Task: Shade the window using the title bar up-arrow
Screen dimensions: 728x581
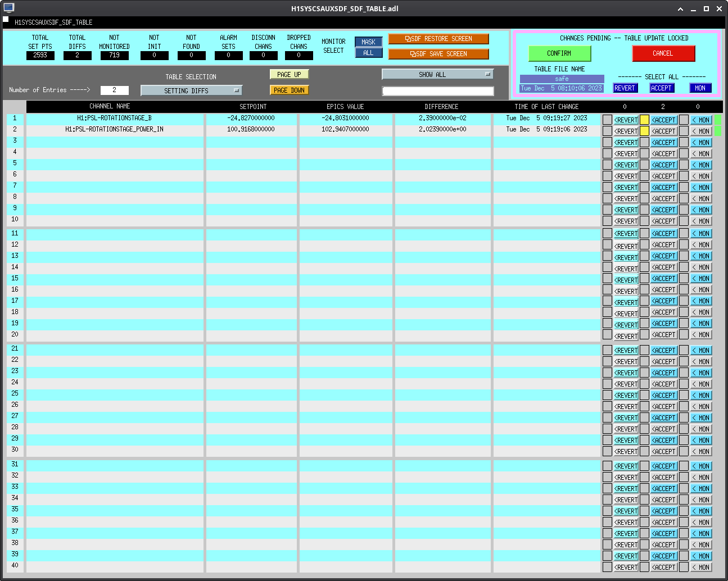Action: pos(680,8)
